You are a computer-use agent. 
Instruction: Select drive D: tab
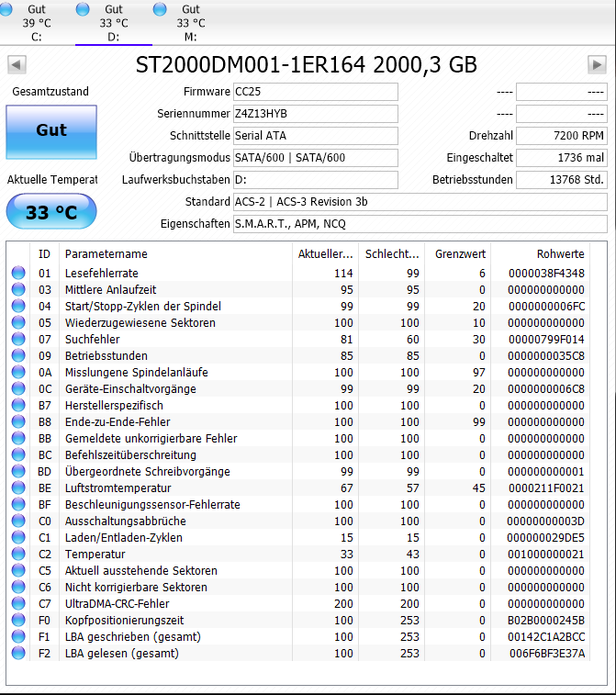114,23
